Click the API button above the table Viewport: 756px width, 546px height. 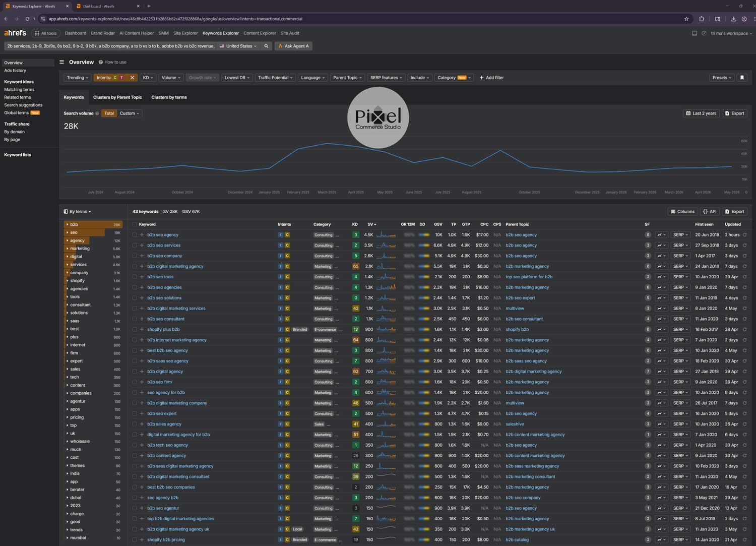tap(710, 212)
